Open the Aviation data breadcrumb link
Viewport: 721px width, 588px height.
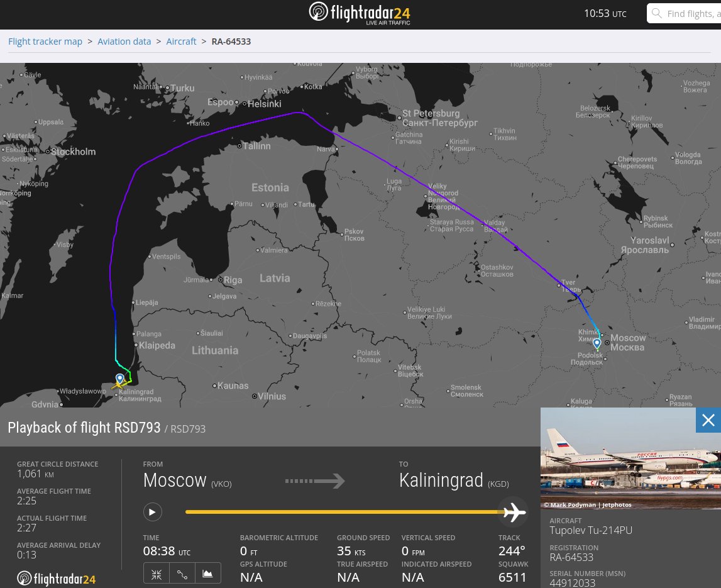[124, 42]
